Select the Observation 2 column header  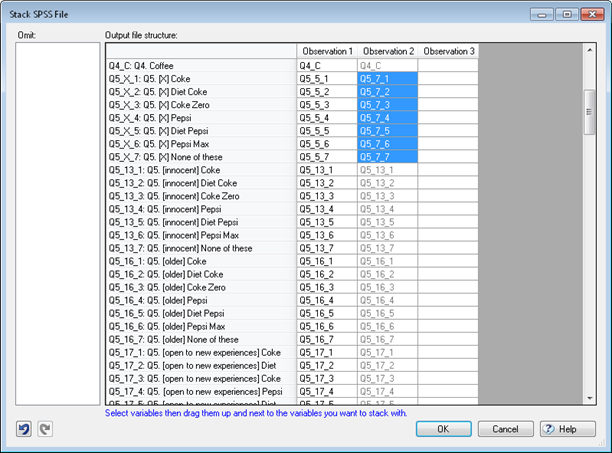(x=388, y=51)
